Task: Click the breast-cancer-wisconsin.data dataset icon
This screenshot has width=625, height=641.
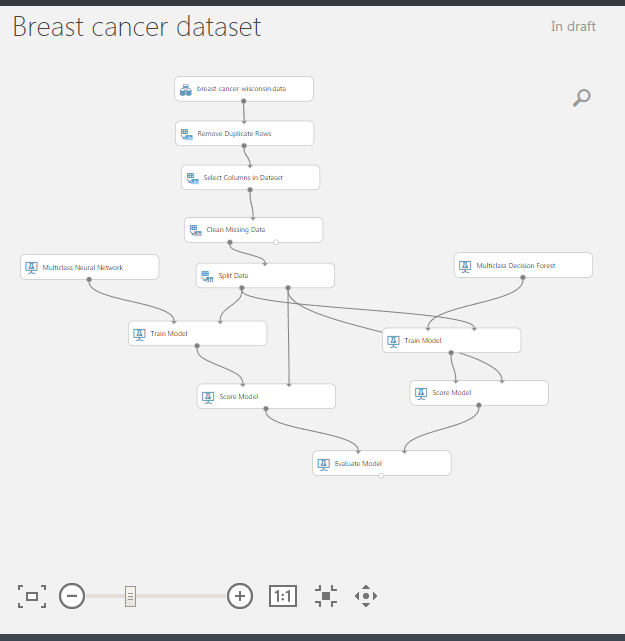Action: [186, 90]
